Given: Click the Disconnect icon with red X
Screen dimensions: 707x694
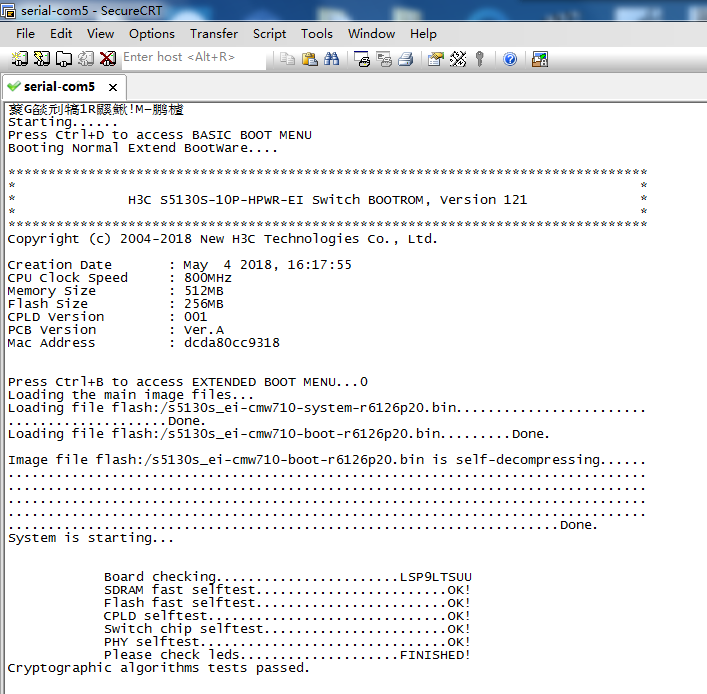Looking at the screenshot, I should tap(108, 59).
